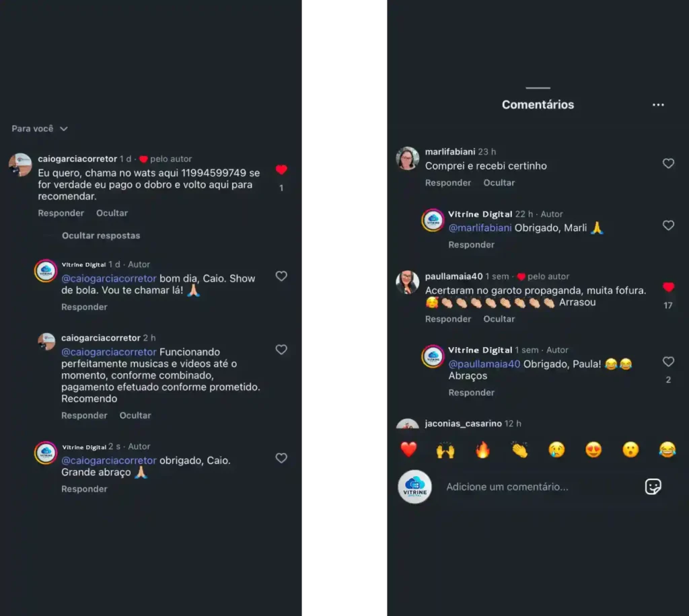This screenshot has width=689, height=616.
Task: Open the sticker/GIF picker icon
Action: (x=653, y=487)
